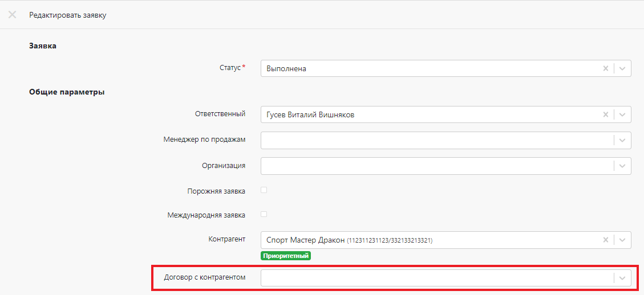Click the Порожняя заявка label text
644x295 pixels.
coord(216,191)
